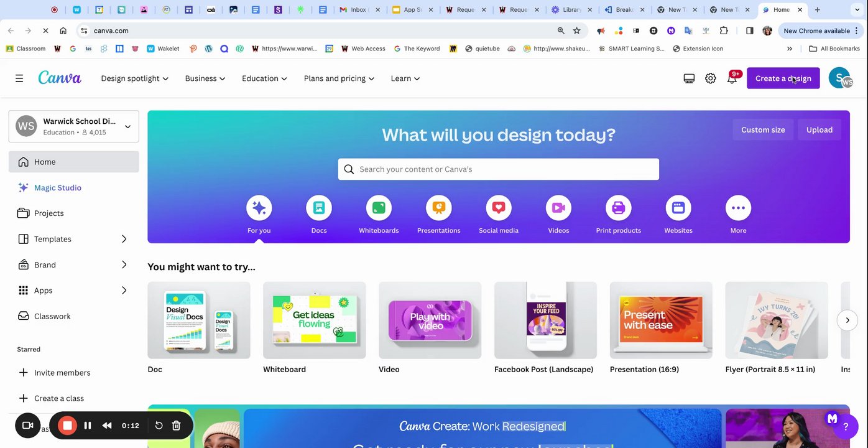
Task: Expand the Plans and pricing menu
Action: [339, 78]
